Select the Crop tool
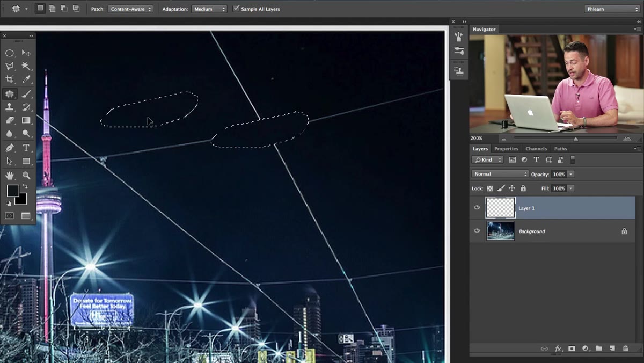Screen dimensions: 644x363 (x=10, y=80)
